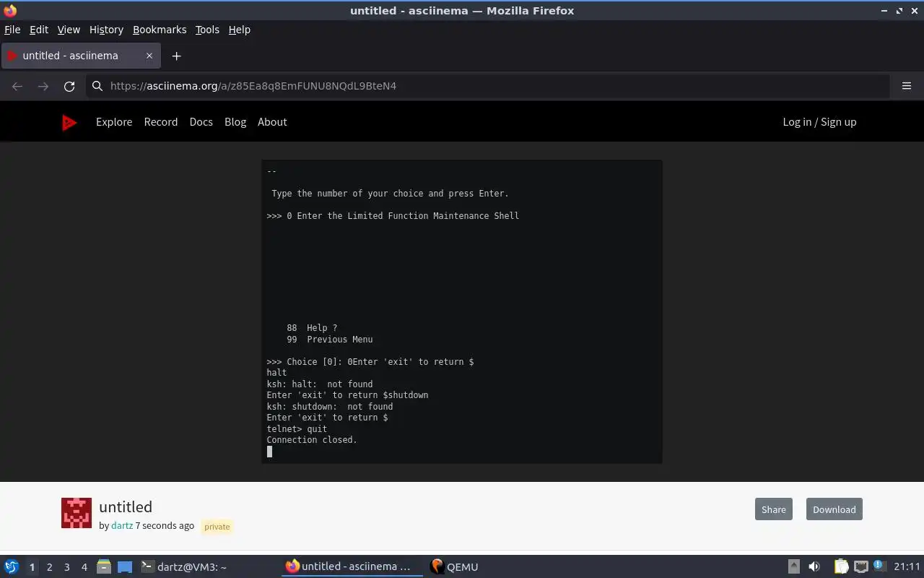This screenshot has width=924, height=578.
Task: Open the Explore page
Action: [x=114, y=122]
